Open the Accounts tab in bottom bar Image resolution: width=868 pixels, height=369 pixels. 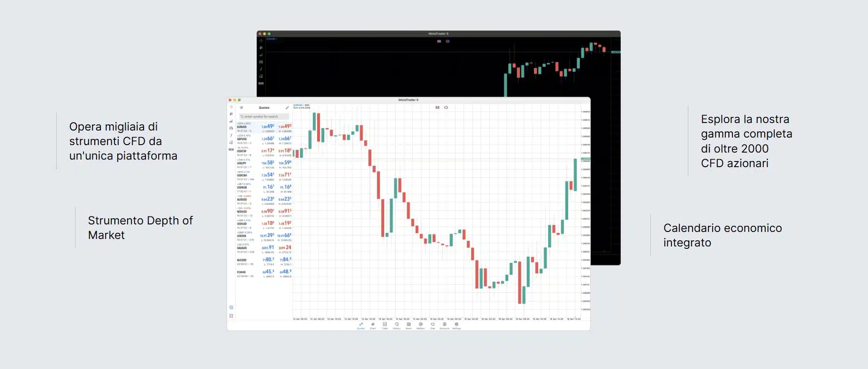click(x=444, y=326)
